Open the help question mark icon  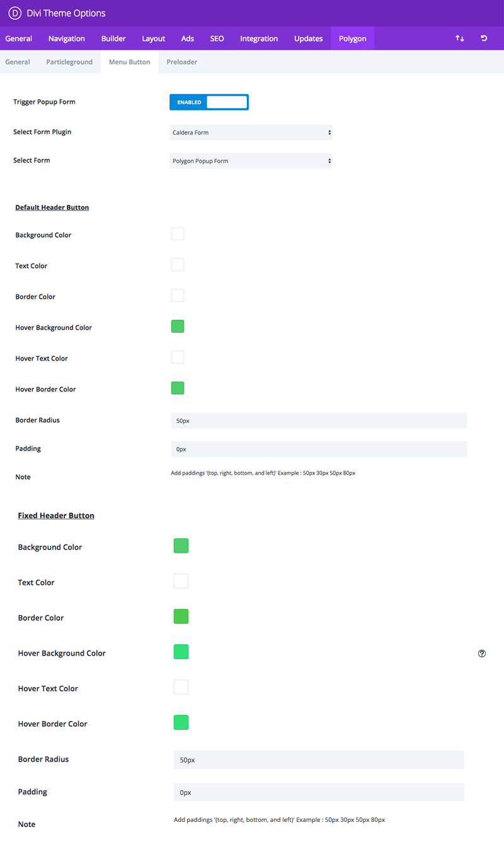(x=482, y=654)
